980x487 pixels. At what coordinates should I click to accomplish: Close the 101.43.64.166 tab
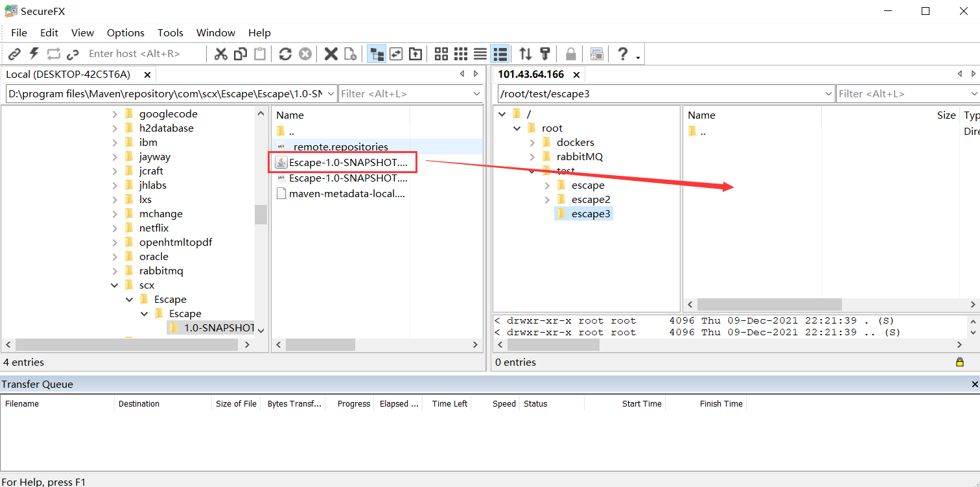pyautogui.click(x=576, y=75)
